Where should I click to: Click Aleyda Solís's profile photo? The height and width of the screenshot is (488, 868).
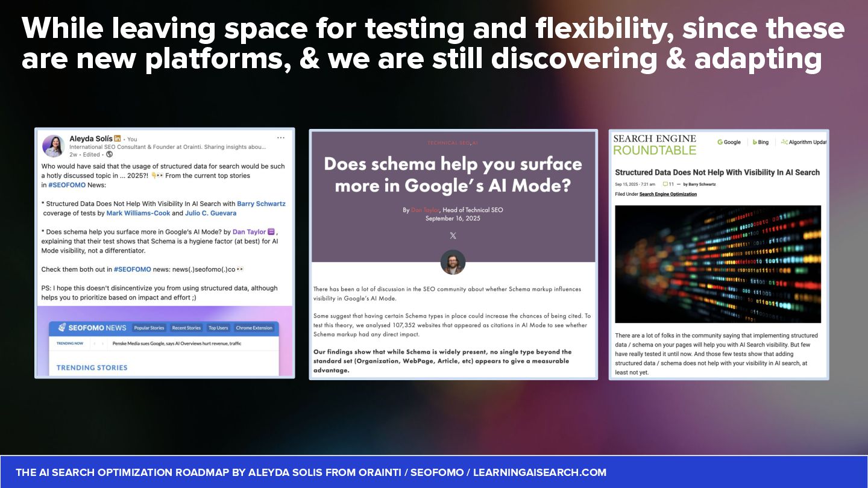53,146
